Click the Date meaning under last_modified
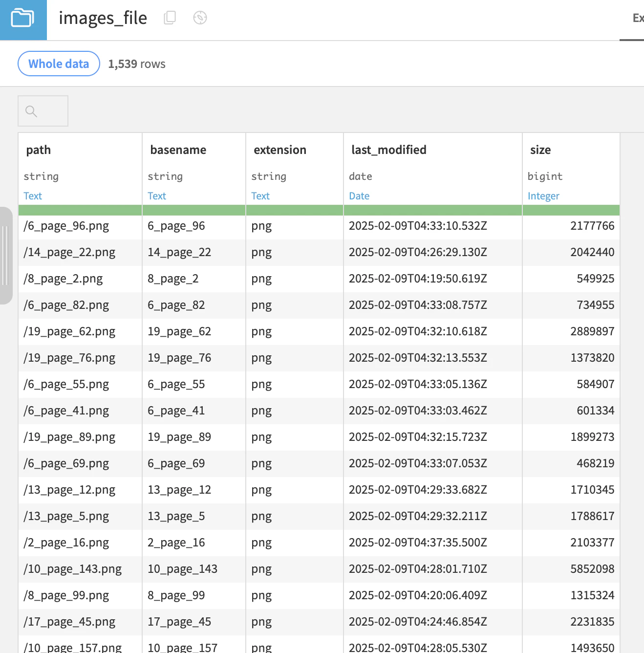 (359, 196)
